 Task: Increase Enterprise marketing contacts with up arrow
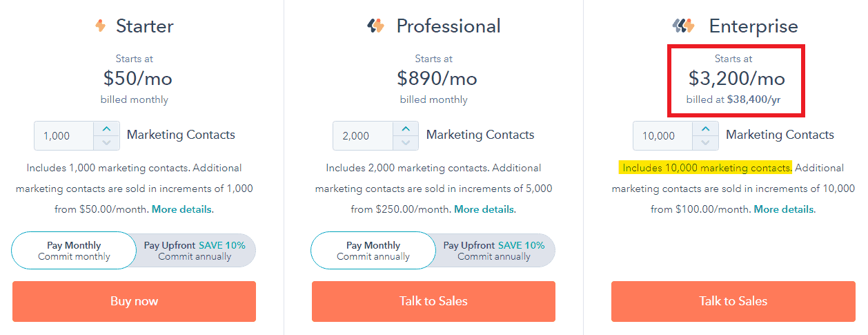coord(705,128)
